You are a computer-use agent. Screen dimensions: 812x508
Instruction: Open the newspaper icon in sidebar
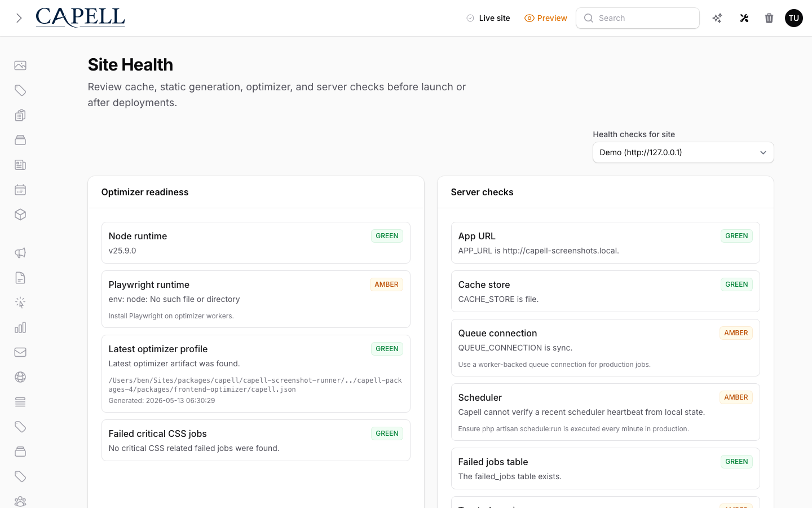point(20,165)
